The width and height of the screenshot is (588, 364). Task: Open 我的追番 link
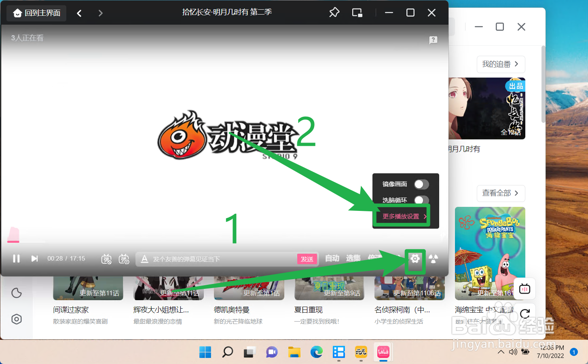pyautogui.click(x=501, y=64)
